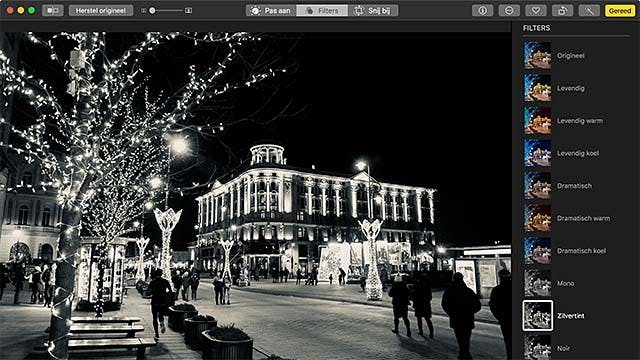Switch to the Snij bij tab

click(x=373, y=11)
